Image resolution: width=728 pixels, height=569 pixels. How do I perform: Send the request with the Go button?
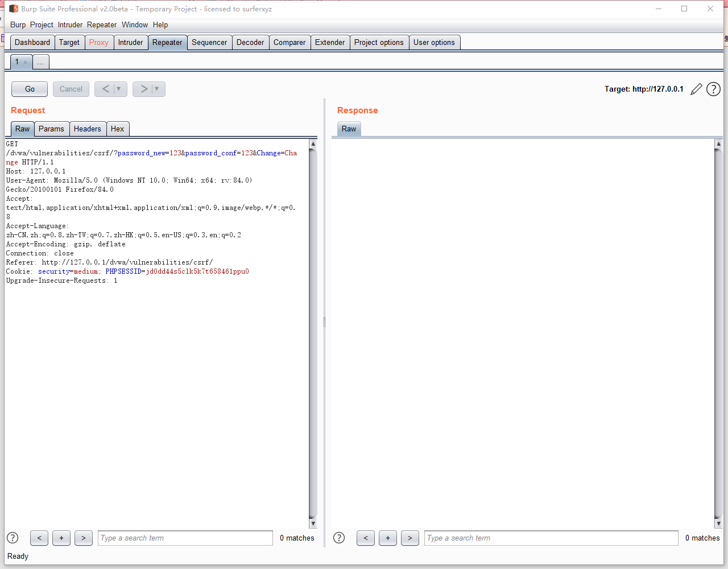pos(30,89)
